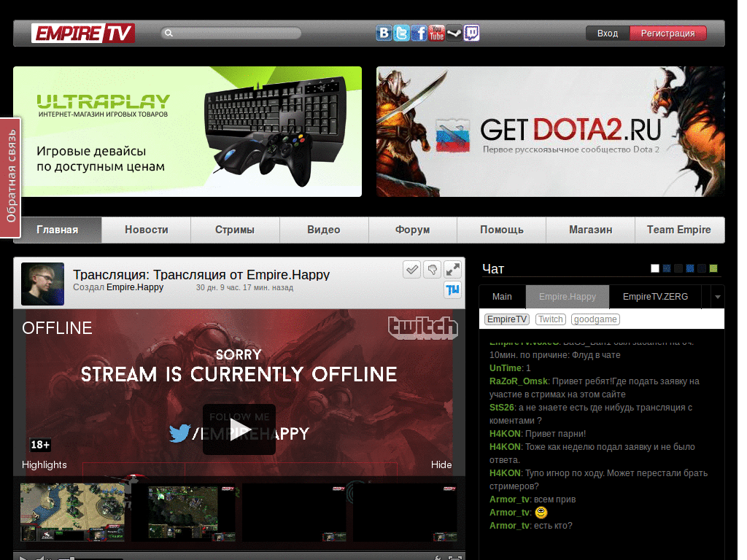This screenshot has height=560, width=747.
Task: Open the Стримы menu item
Action: [235, 230]
